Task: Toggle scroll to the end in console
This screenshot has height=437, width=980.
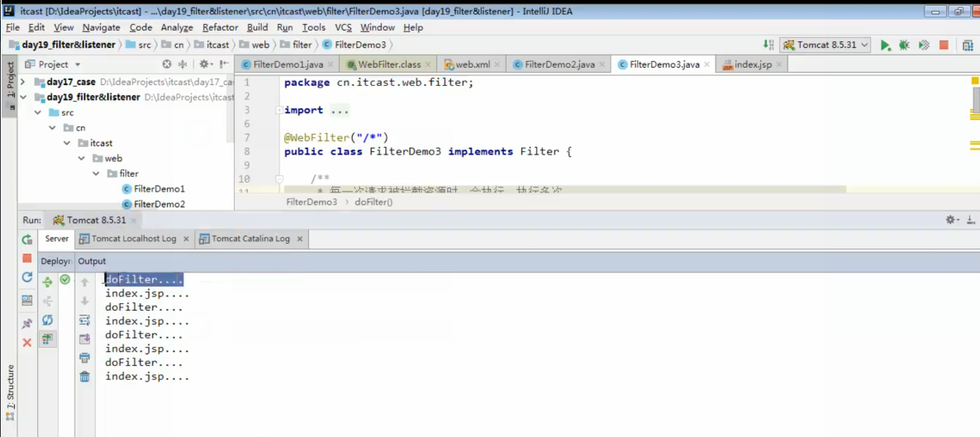Action: point(85,339)
